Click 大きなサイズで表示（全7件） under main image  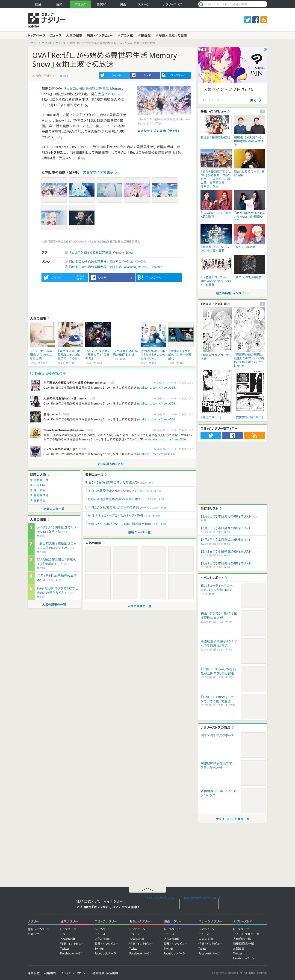pyautogui.click(x=158, y=131)
